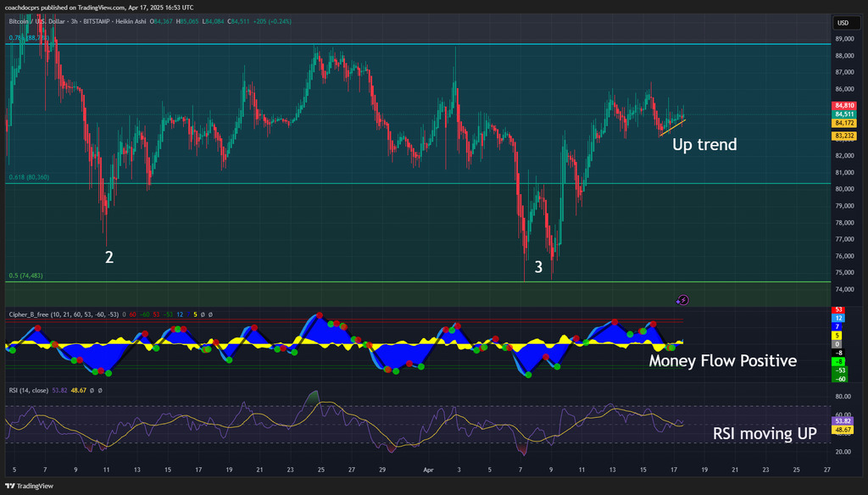
Task: Click the wave label '2' annotation
Action: (x=109, y=257)
